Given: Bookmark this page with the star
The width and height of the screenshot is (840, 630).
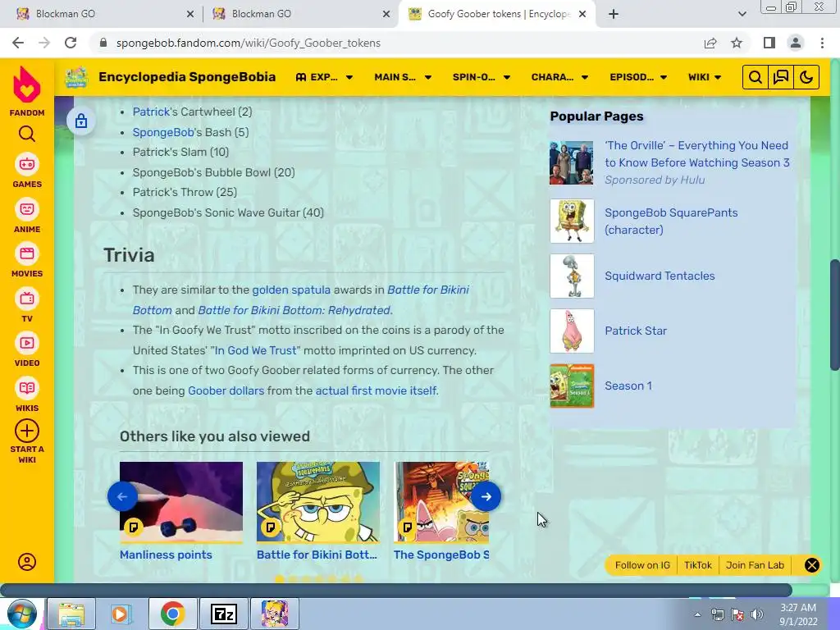Looking at the screenshot, I should 737,43.
